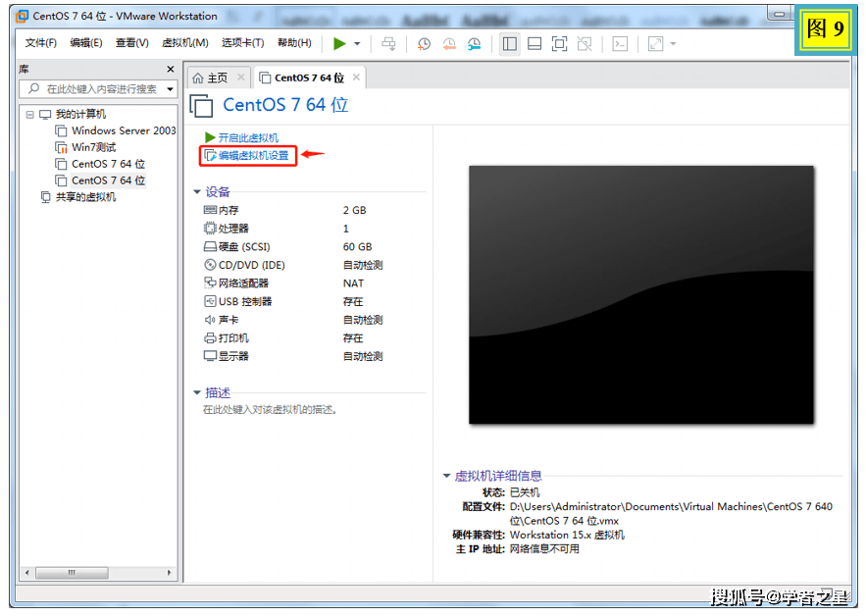Viewport: 866px width, 616px height.
Task: Close the library panel with X
Action: tap(170, 70)
